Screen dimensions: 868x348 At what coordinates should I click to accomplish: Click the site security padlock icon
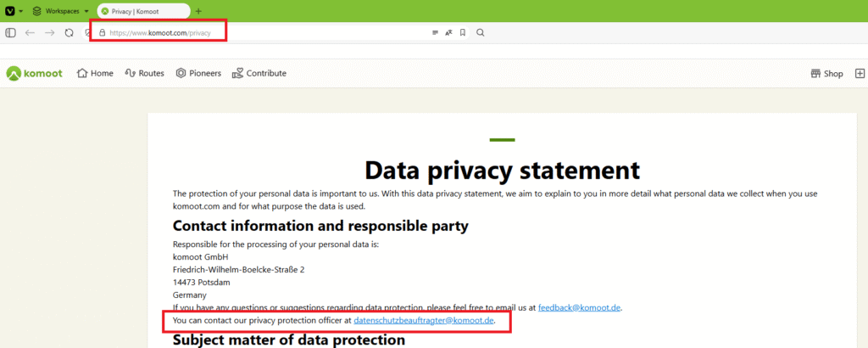tap(102, 33)
